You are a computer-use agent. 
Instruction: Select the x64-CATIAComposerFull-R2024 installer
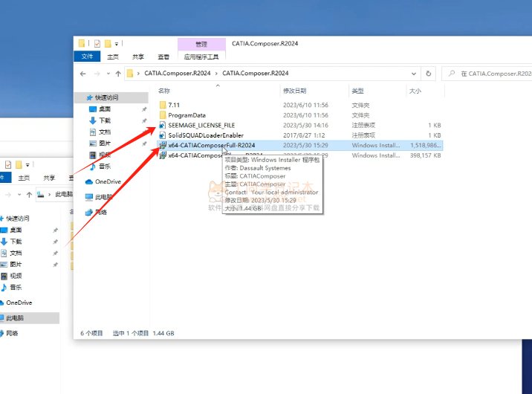tap(211, 146)
